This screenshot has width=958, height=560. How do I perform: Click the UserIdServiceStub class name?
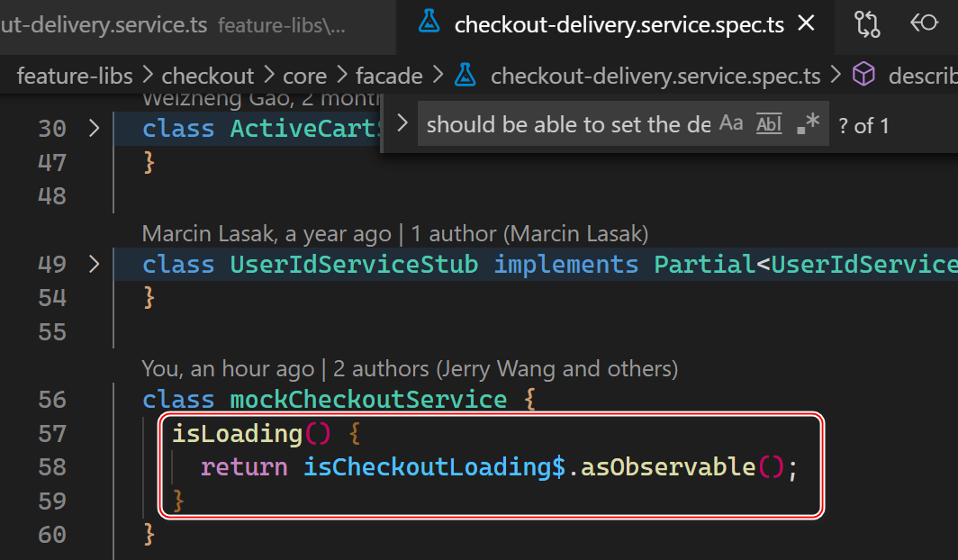(355, 265)
